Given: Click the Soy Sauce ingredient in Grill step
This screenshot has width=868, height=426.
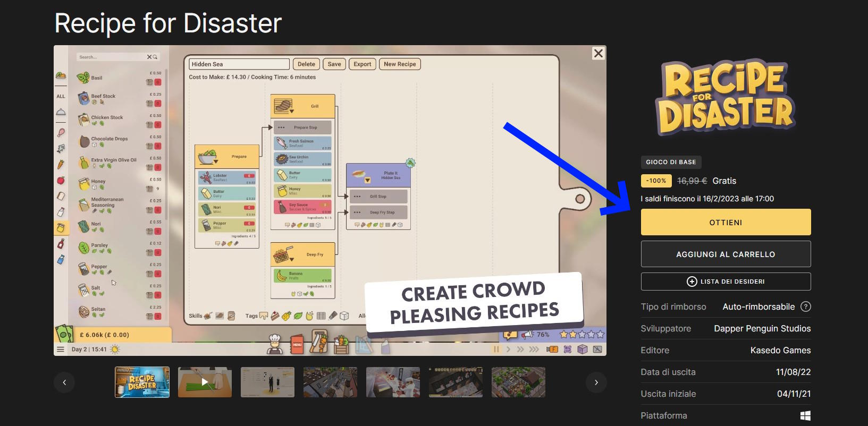Looking at the screenshot, I should click(x=303, y=207).
